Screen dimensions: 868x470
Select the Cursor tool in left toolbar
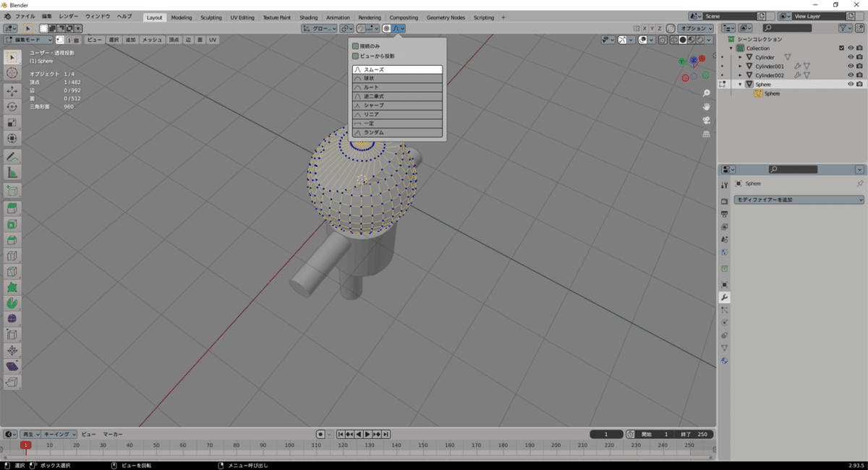coord(12,73)
